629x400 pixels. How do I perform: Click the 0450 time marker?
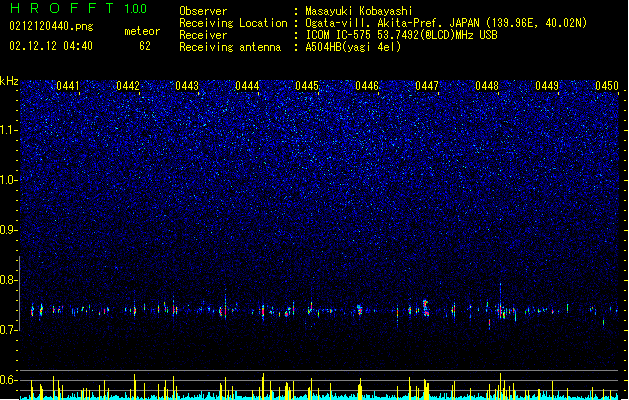point(607,86)
